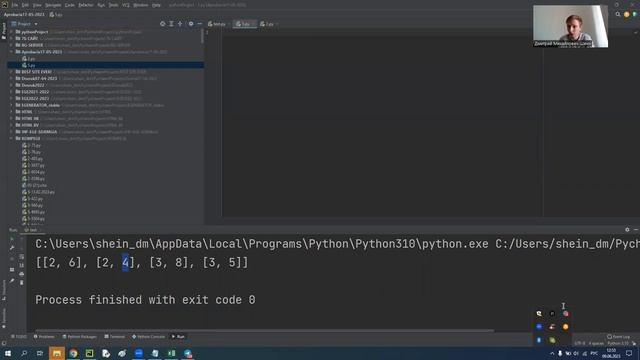Click the pin tab icon in Run panel
640x360 pixels.
coord(12,280)
